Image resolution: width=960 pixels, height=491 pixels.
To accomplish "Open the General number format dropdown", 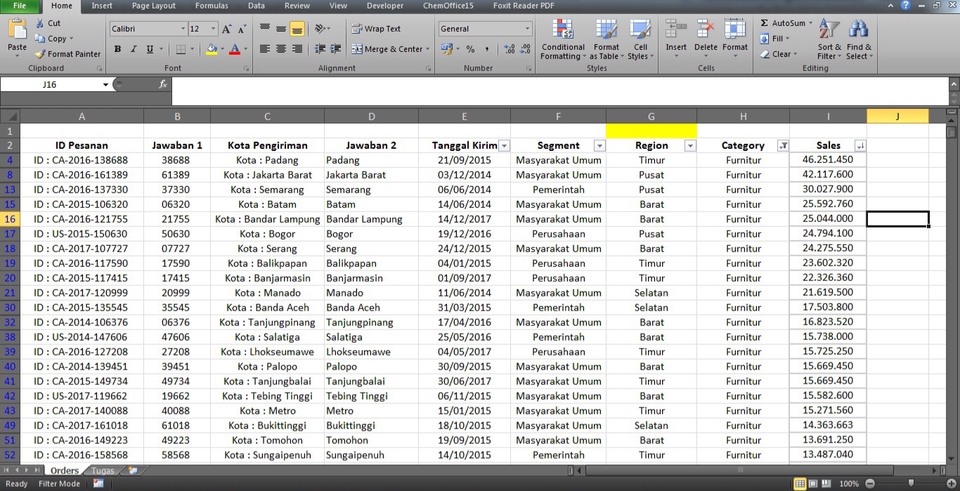I will pos(527,29).
